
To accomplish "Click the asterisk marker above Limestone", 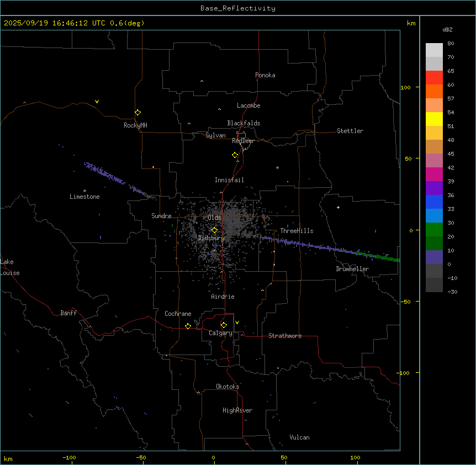I will (84, 191).
